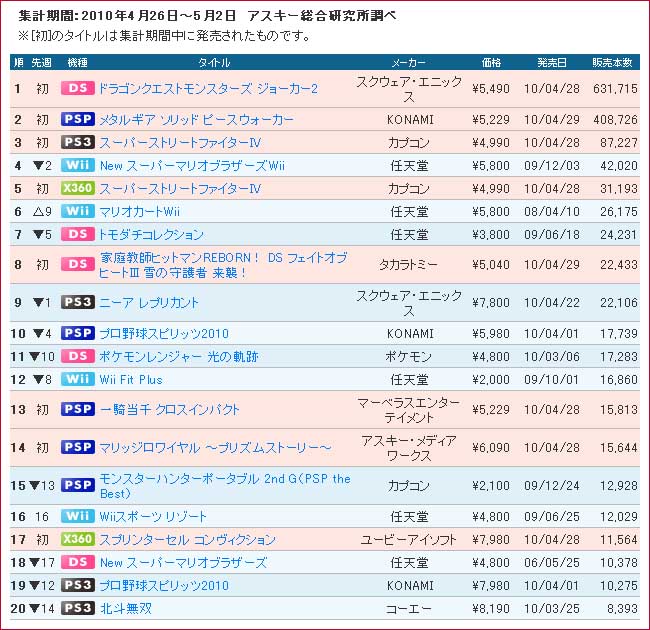Screen dimensions: 650x630
Task: Select release date 08/04/10
Action: (552, 212)
